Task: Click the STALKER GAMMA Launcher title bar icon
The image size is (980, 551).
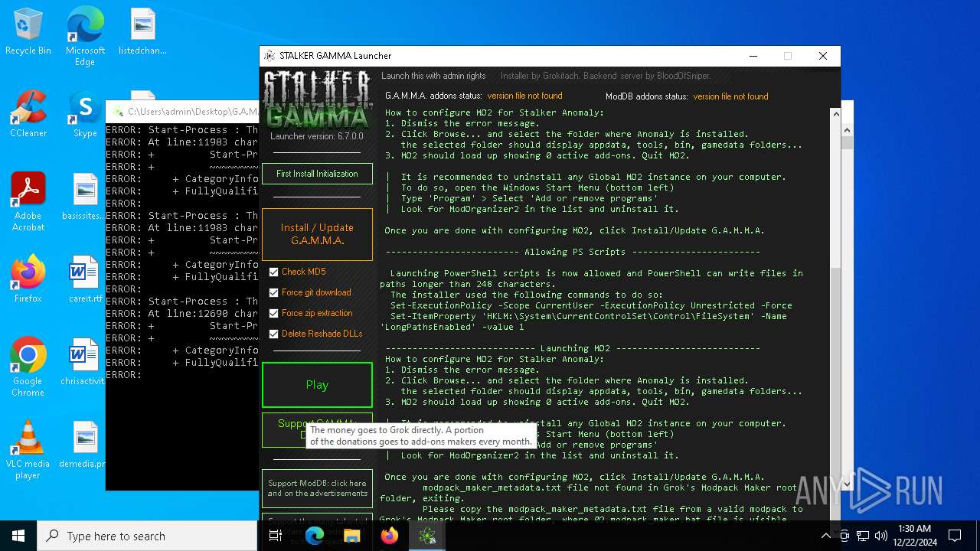Action: tap(269, 56)
